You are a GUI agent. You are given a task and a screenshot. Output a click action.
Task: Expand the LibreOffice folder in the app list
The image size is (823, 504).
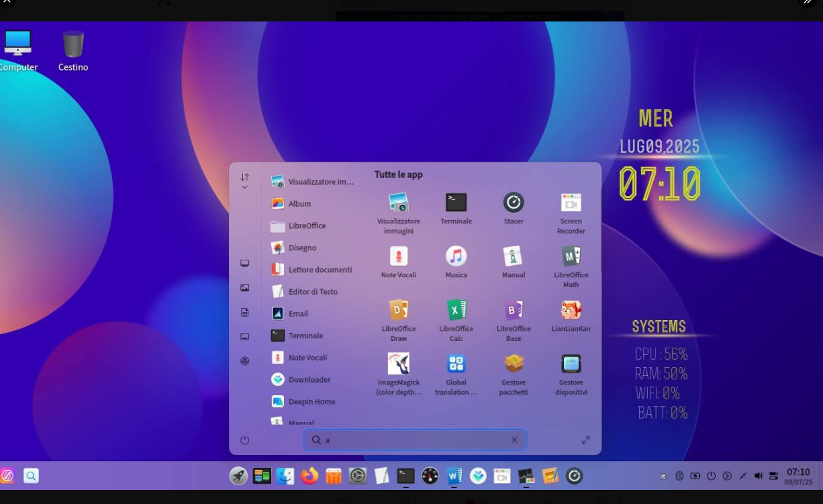[x=307, y=226]
